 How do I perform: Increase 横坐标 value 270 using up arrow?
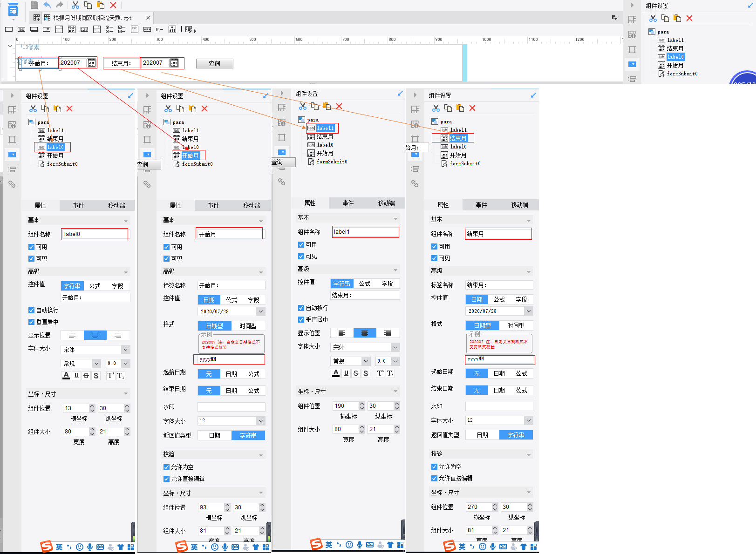pos(495,505)
